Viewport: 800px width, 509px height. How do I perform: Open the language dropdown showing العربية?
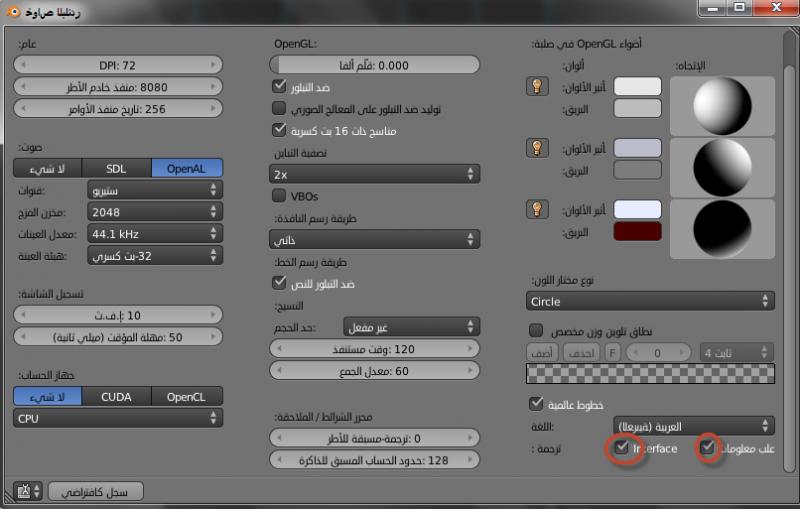pyautogui.click(x=694, y=426)
